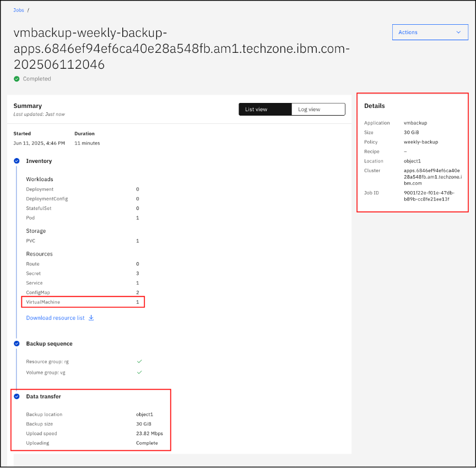Click the download arrow icon beside resource list
Screen dimensions: 476x468
click(91, 318)
